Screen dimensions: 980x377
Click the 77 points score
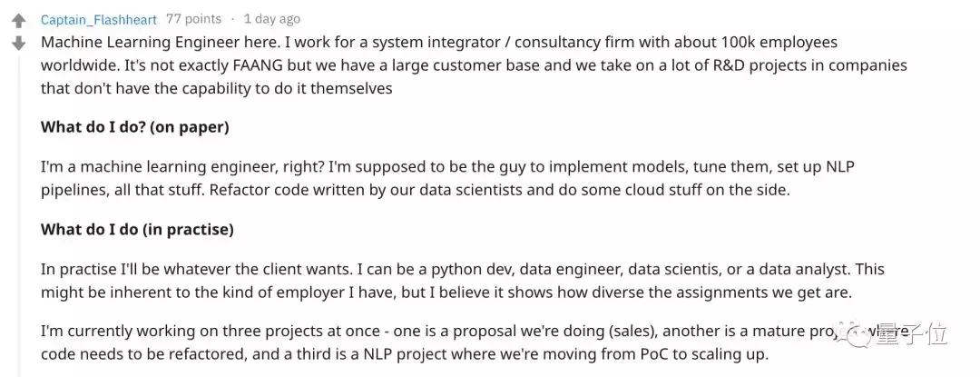point(194,19)
